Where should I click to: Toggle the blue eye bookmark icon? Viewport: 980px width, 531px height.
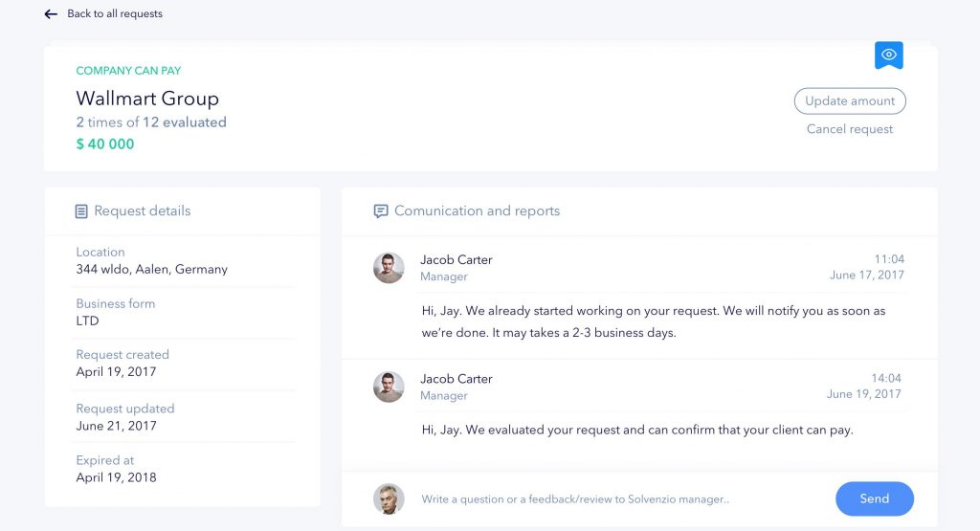[889, 55]
